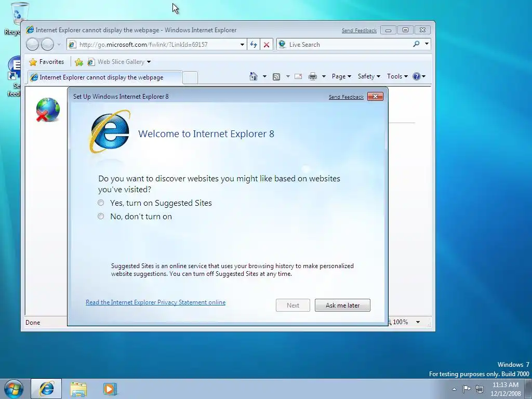The width and height of the screenshot is (532, 399).
Task: Click the browser Back button
Action: [x=33, y=45]
